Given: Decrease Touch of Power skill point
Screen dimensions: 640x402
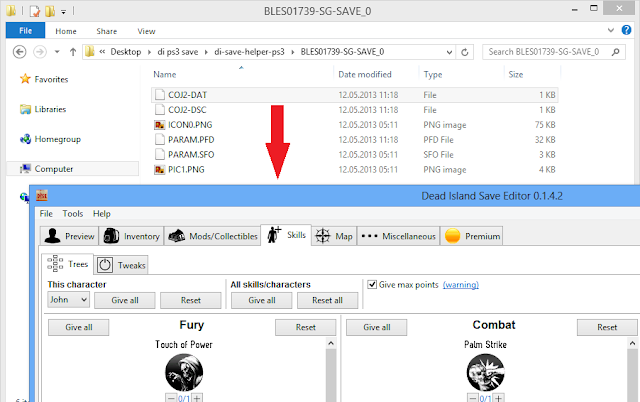Looking at the screenshot, I should tap(170, 398).
